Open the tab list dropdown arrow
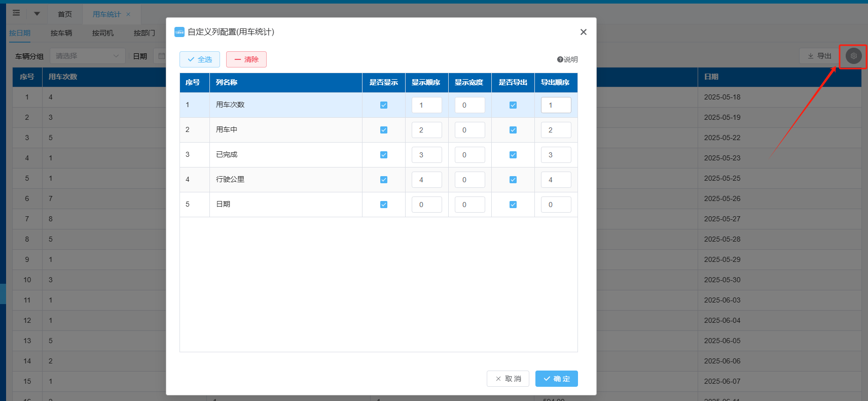 [x=37, y=14]
